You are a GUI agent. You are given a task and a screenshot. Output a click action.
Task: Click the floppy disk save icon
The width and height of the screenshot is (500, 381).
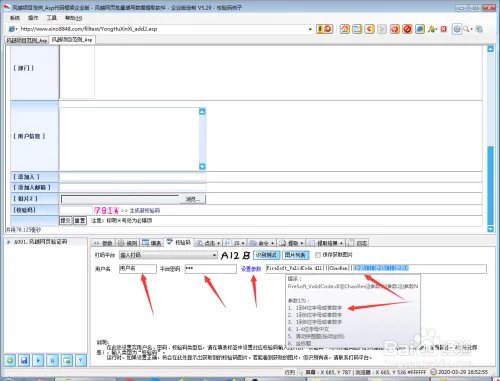click(x=24, y=360)
